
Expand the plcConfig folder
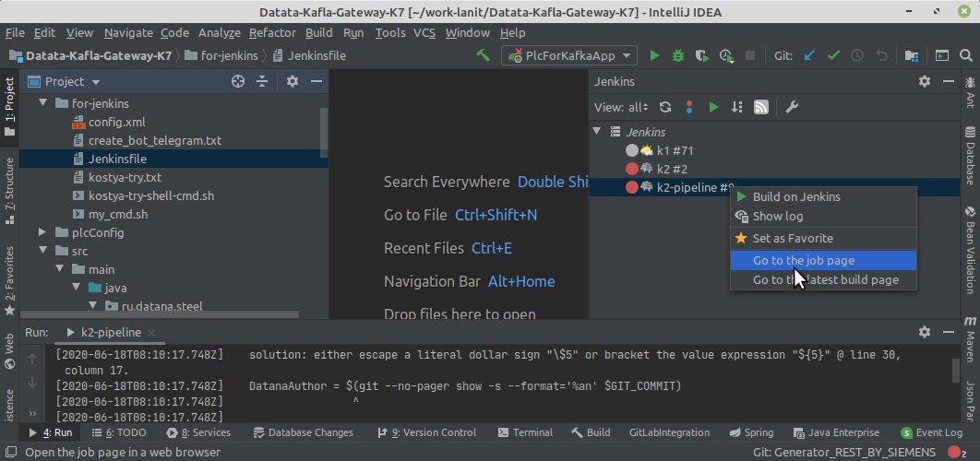42,232
